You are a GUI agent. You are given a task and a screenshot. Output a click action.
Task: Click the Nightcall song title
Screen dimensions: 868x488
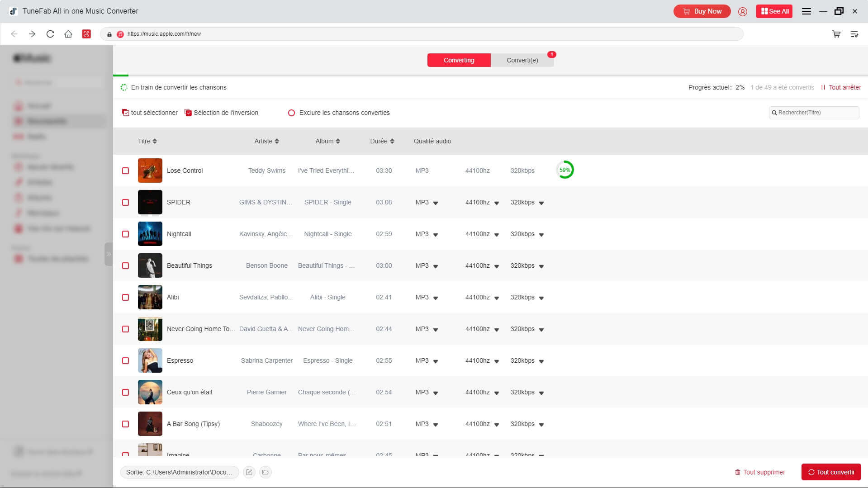pos(179,234)
